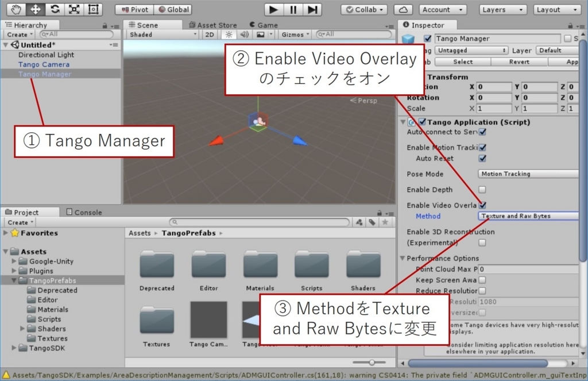
Task: Expand the TangoSDK folder
Action: pos(14,348)
